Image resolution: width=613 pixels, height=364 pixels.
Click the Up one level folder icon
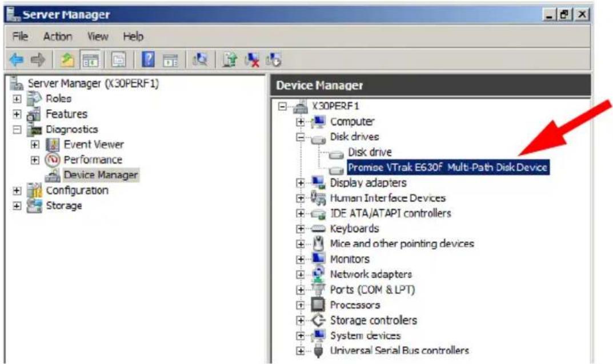click(67, 60)
